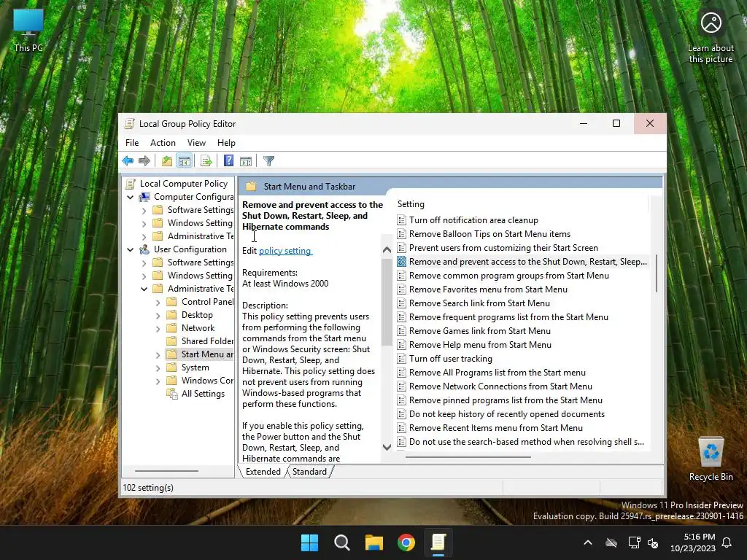Click the Forward arrow toolbar icon

point(144,161)
